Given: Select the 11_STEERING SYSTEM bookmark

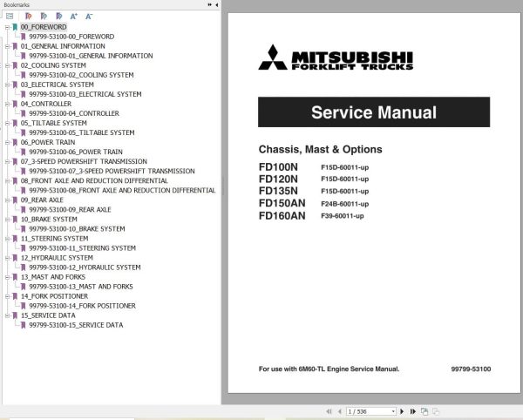Looking at the screenshot, I should coord(55,239).
